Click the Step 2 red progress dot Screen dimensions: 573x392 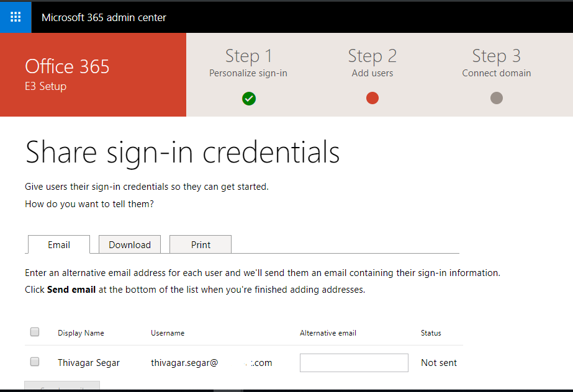tap(372, 97)
